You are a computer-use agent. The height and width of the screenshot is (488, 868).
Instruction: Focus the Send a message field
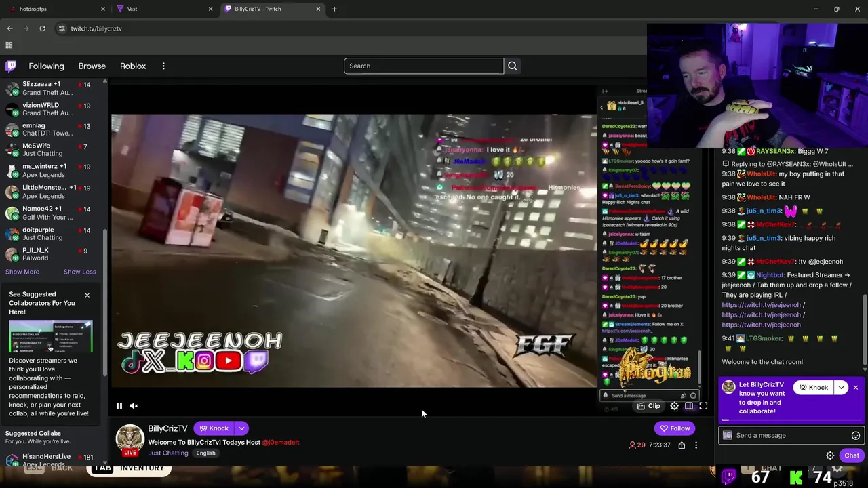coord(791,436)
